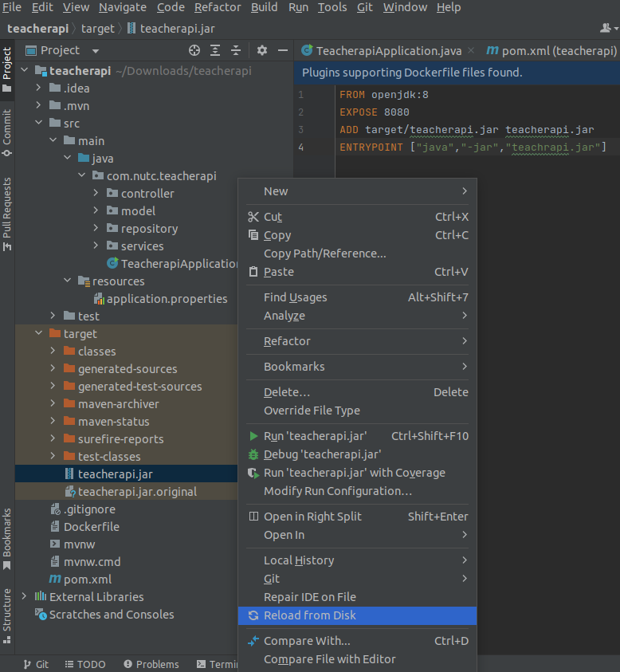Collapse the teacherapi root node
Viewport: 620px width, 672px height.
click(x=25, y=70)
